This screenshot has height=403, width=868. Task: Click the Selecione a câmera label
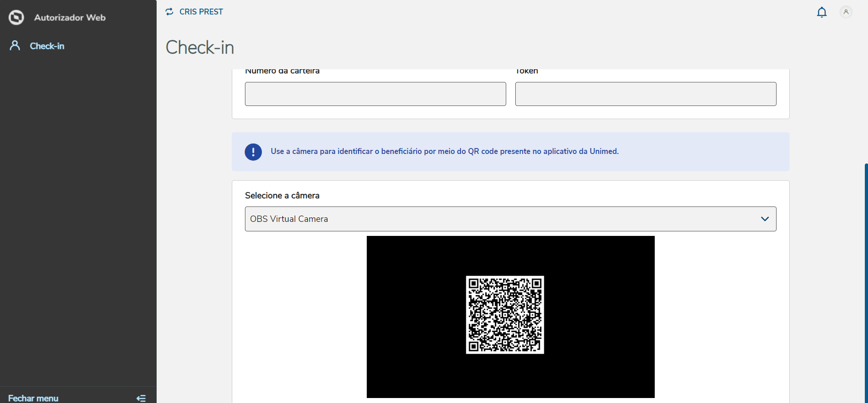[x=282, y=196]
